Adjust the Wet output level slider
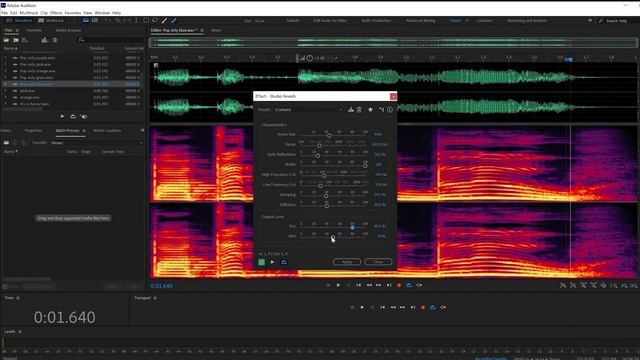The height and width of the screenshot is (360, 640). point(333,237)
